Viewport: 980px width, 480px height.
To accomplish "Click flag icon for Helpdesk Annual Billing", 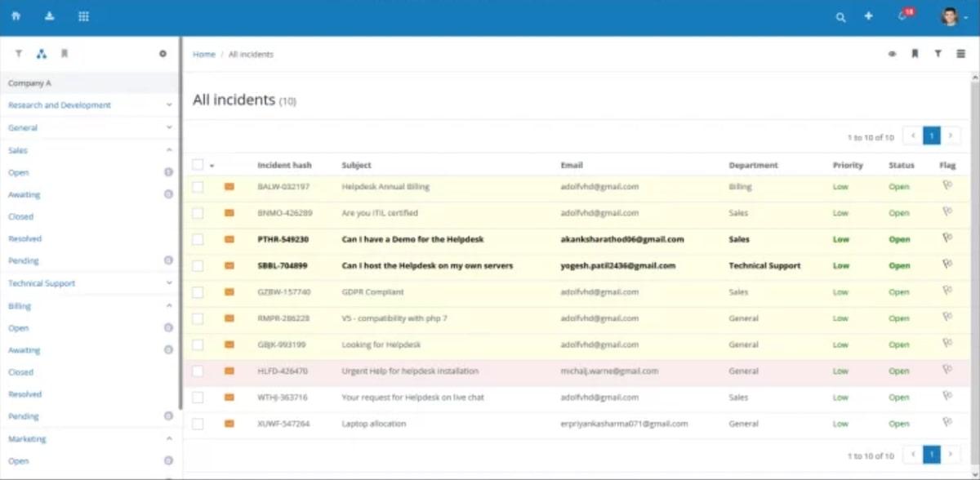I will (947, 186).
